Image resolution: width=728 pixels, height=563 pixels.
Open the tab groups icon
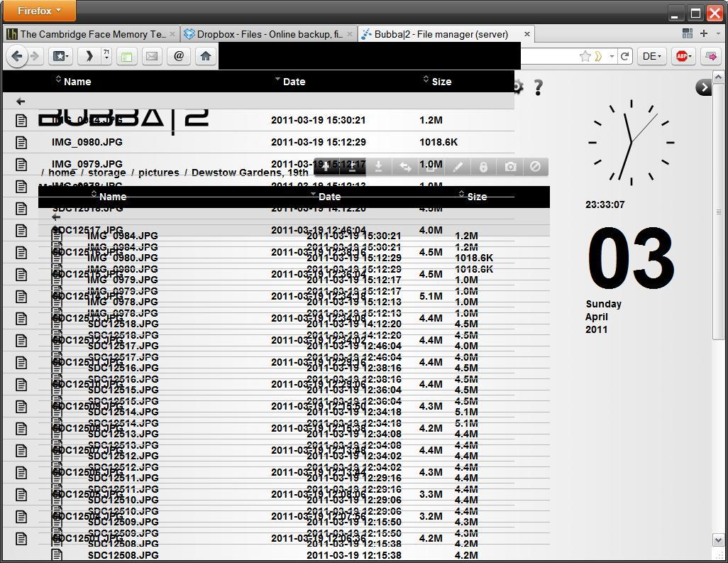click(x=688, y=33)
